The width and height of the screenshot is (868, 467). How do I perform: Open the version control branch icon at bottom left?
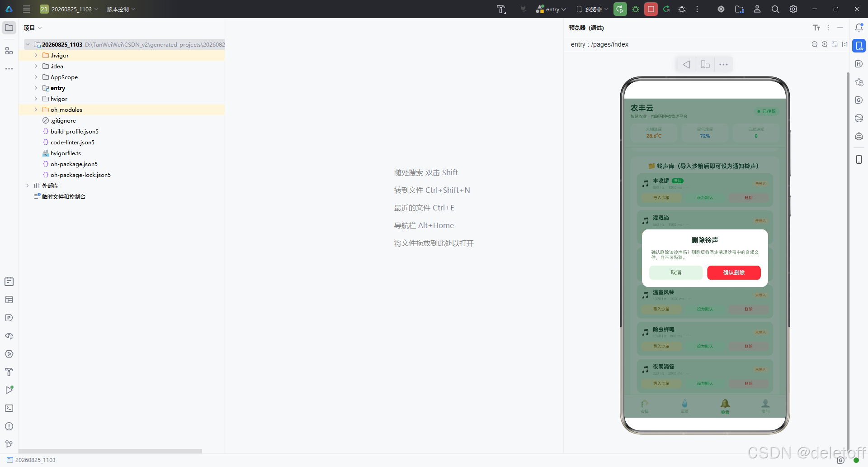tap(9, 444)
